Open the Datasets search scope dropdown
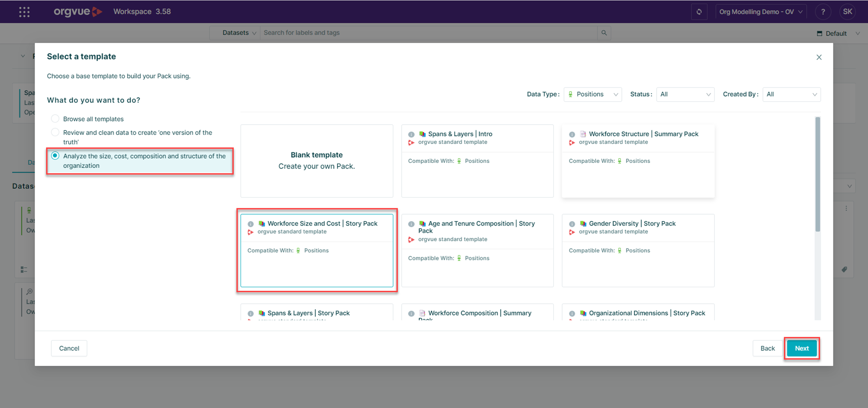This screenshot has height=408, width=868. [235, 33]
